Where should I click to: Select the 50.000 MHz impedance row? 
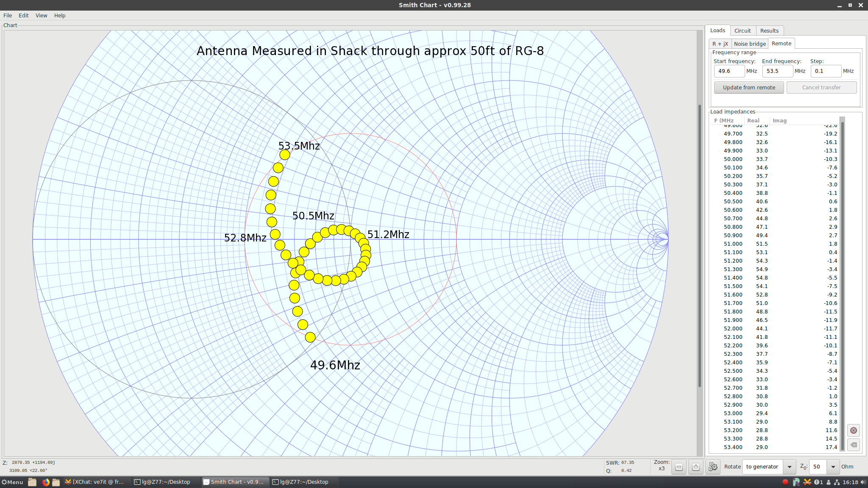775,159
